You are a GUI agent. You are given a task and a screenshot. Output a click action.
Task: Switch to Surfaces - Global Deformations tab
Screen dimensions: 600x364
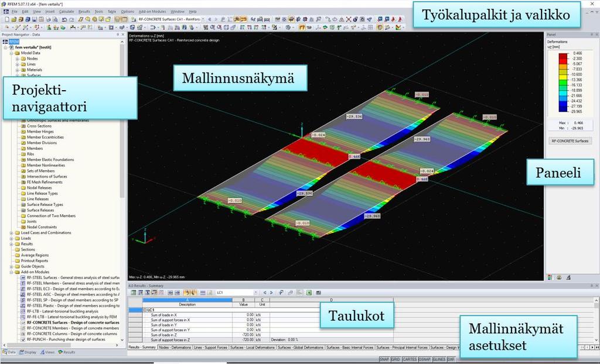(301, 348)
